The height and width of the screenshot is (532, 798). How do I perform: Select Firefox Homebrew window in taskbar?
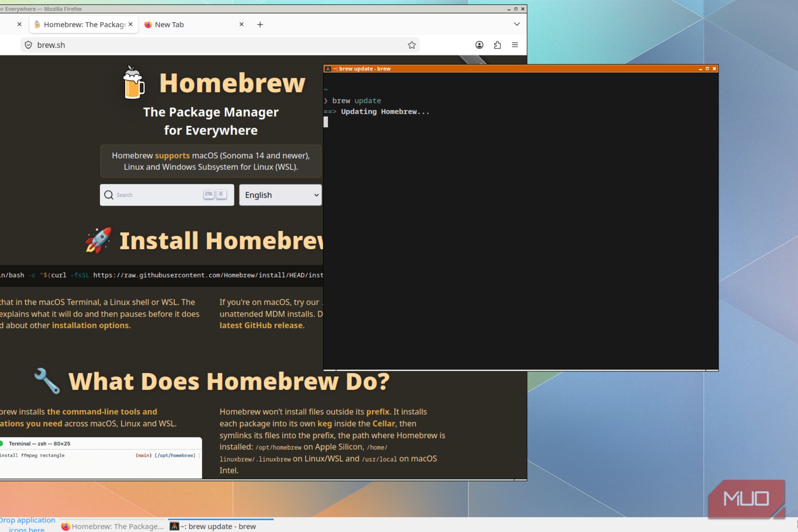click(x=112, y=526)
